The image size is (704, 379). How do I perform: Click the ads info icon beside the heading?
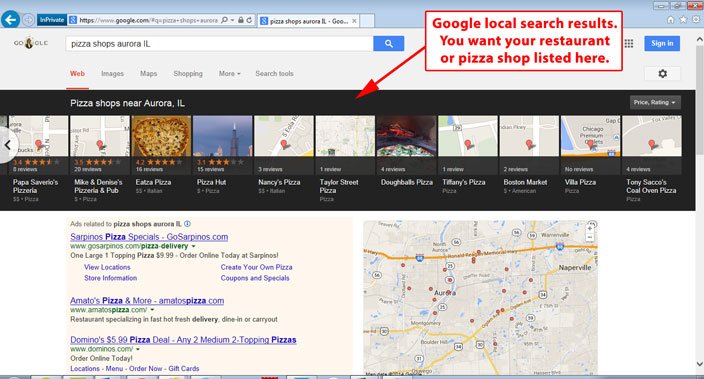[x=187, y=224]
